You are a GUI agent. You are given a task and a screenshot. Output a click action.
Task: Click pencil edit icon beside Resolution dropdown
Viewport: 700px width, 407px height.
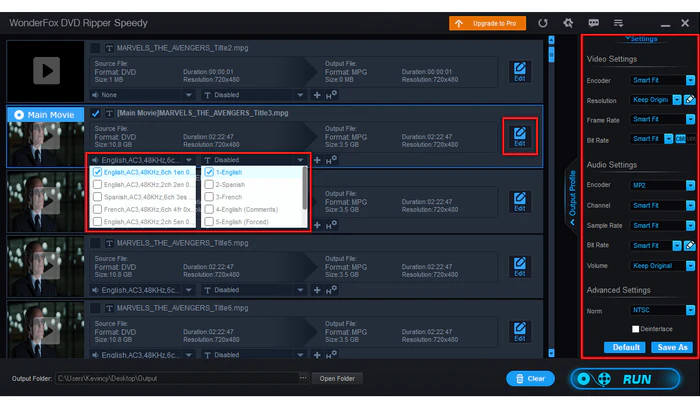pyautogui.click(x=690, y=100)
